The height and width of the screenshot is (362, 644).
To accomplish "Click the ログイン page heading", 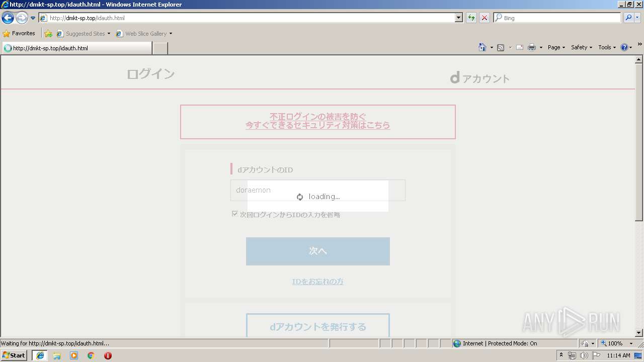I will [x=150, y=74].
